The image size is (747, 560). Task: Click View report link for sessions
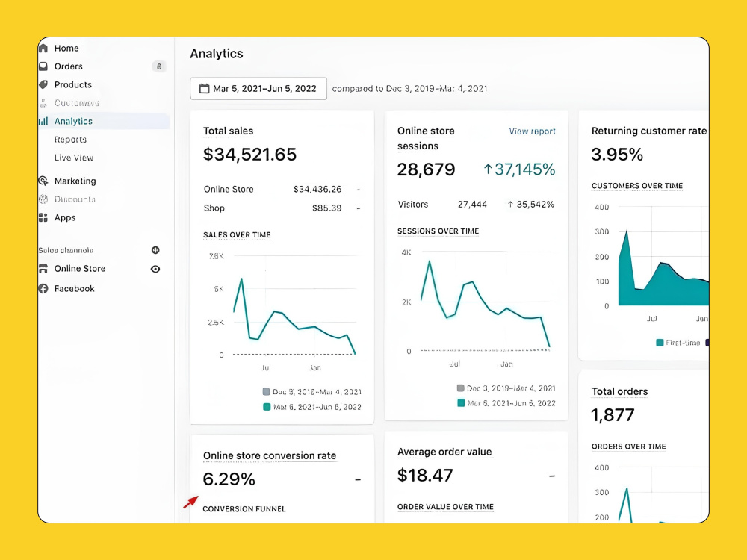pos(532,131)
